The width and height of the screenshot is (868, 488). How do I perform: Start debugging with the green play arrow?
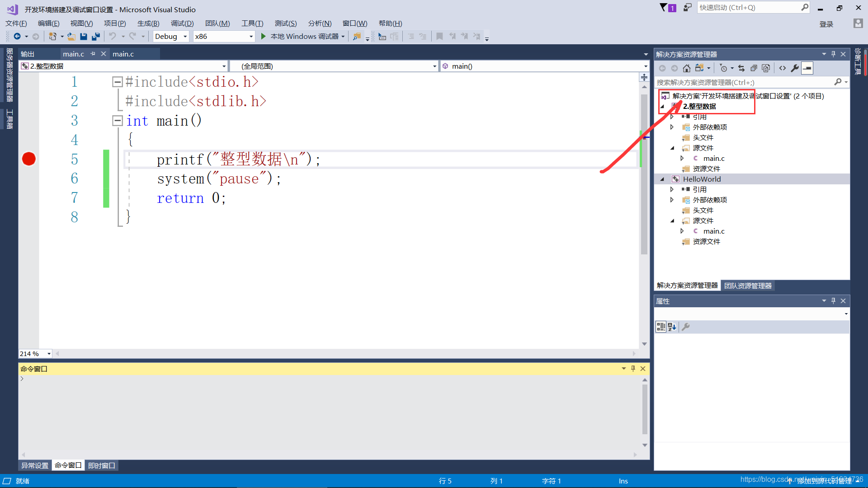[264, 36]
